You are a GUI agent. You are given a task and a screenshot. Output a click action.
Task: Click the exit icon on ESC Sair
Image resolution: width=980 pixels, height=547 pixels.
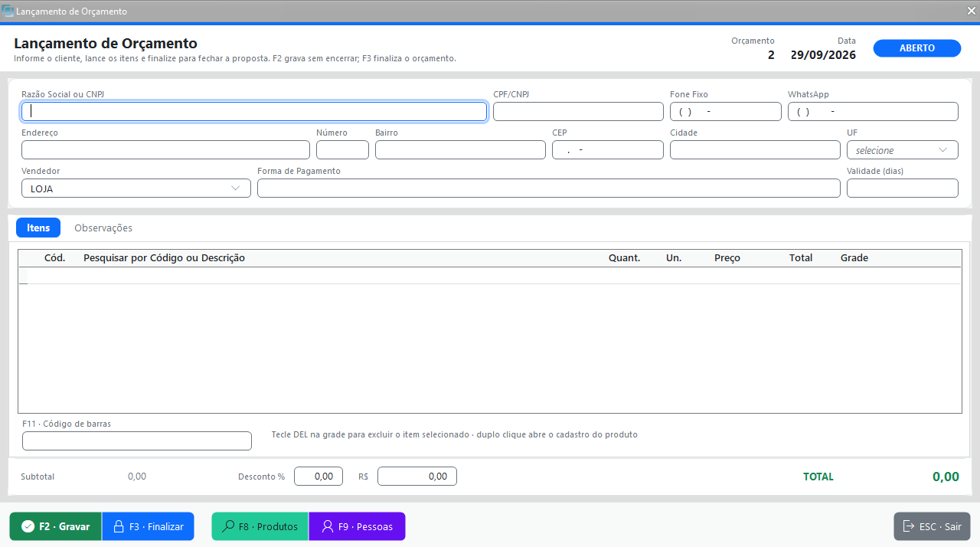(x=909, y=526)
